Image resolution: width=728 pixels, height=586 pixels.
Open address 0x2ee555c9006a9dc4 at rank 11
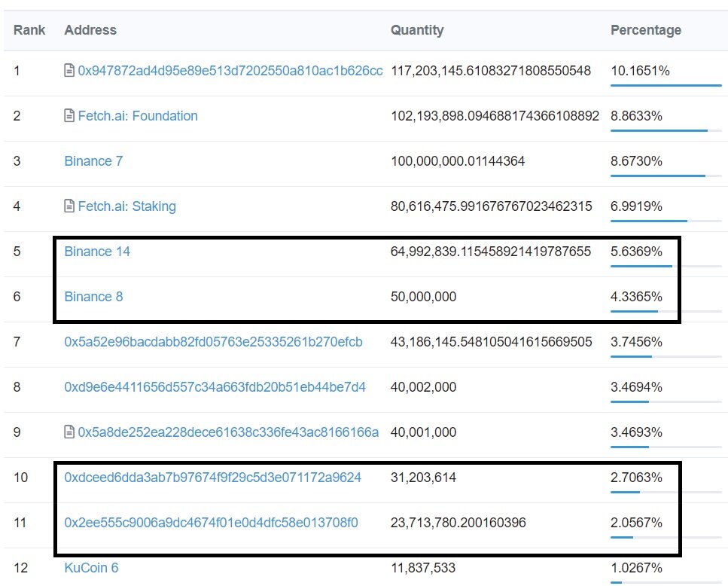[x=211, y=523]
